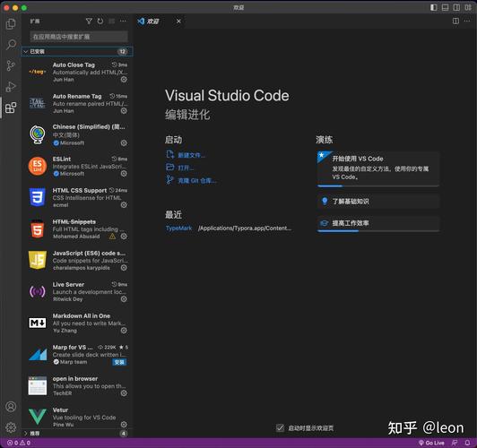Click the extension marketplace search box
Viewport: 477px width, 448px height.
coord(79,37)
